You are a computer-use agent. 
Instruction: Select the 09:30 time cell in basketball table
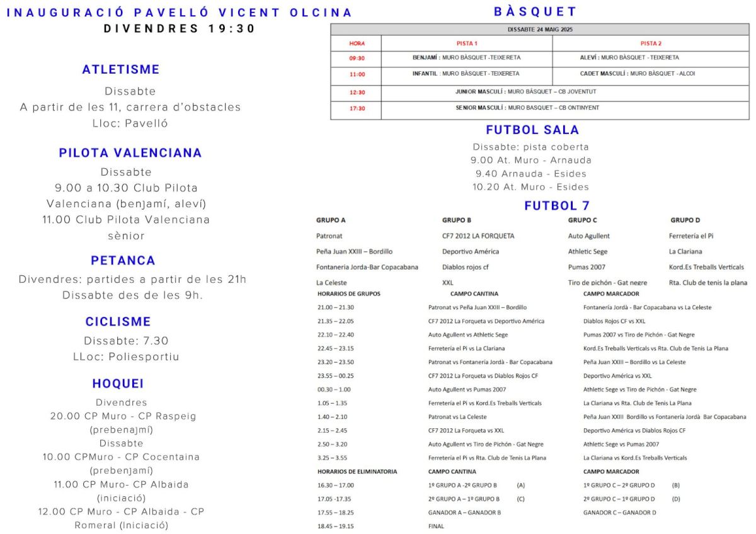tap(357, 58)
